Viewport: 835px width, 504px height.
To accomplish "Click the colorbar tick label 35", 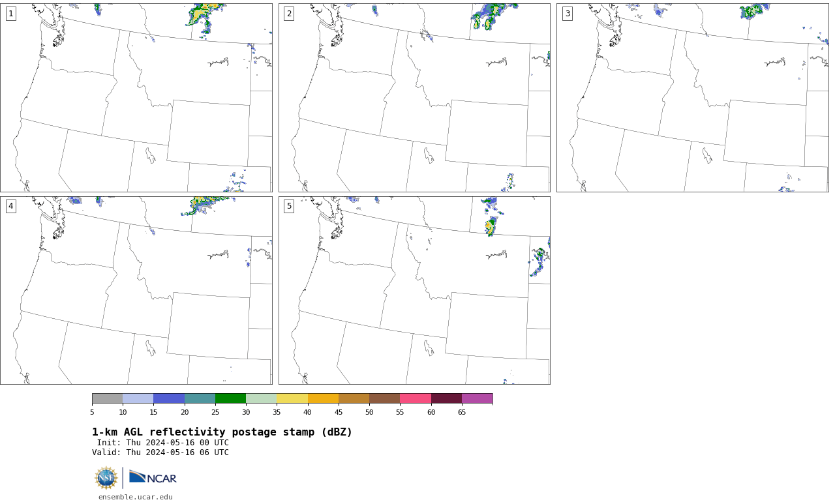I will click(277, 412).
